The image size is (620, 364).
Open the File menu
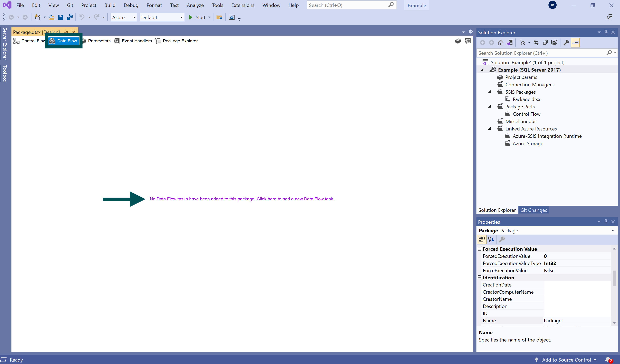pos(20,5)
